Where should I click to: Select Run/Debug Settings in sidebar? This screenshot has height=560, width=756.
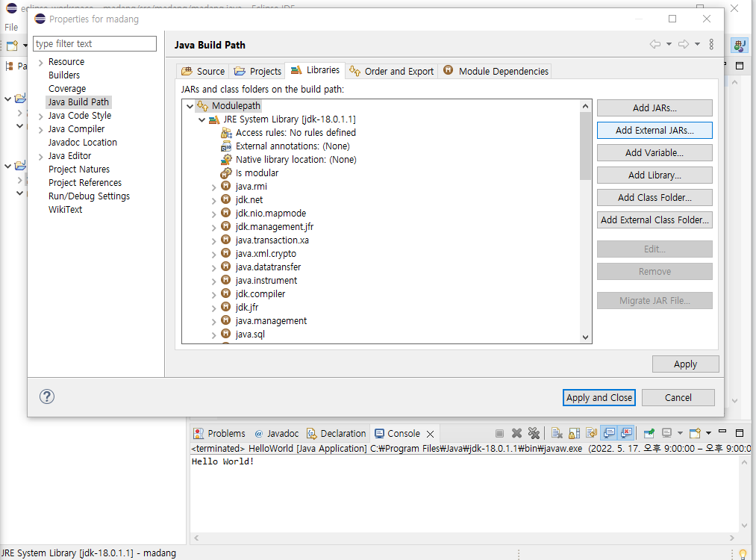click(x=90, y=196)
